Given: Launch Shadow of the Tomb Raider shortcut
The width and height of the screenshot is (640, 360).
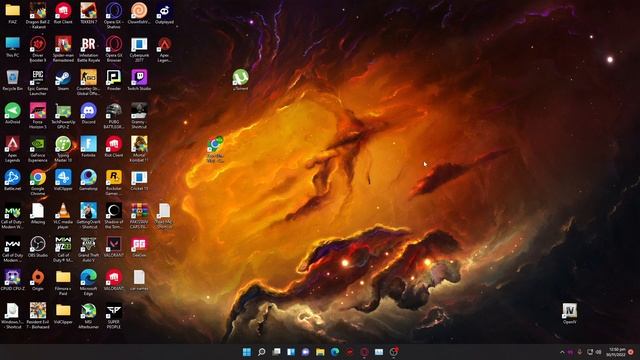Looking at the screenshot, I should [114, 216].
